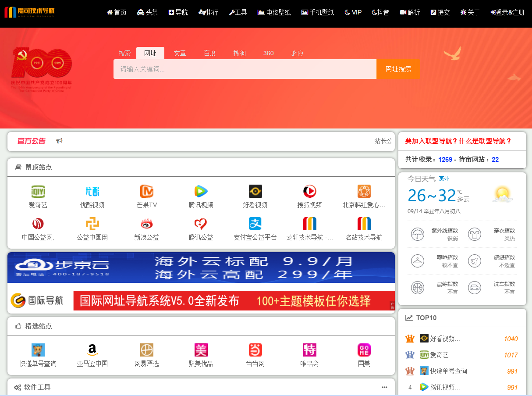Screen dimensions: 532x396
Task: Open the navigation (导航) menu
Action: 178,12
